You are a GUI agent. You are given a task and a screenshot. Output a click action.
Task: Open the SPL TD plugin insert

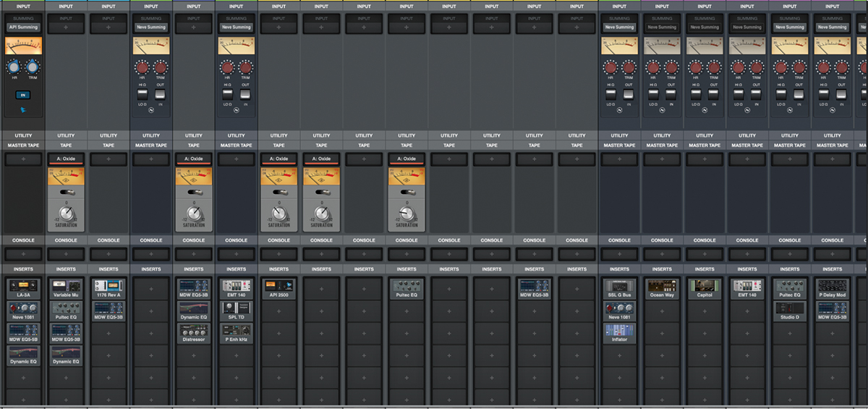click(237, 311)
